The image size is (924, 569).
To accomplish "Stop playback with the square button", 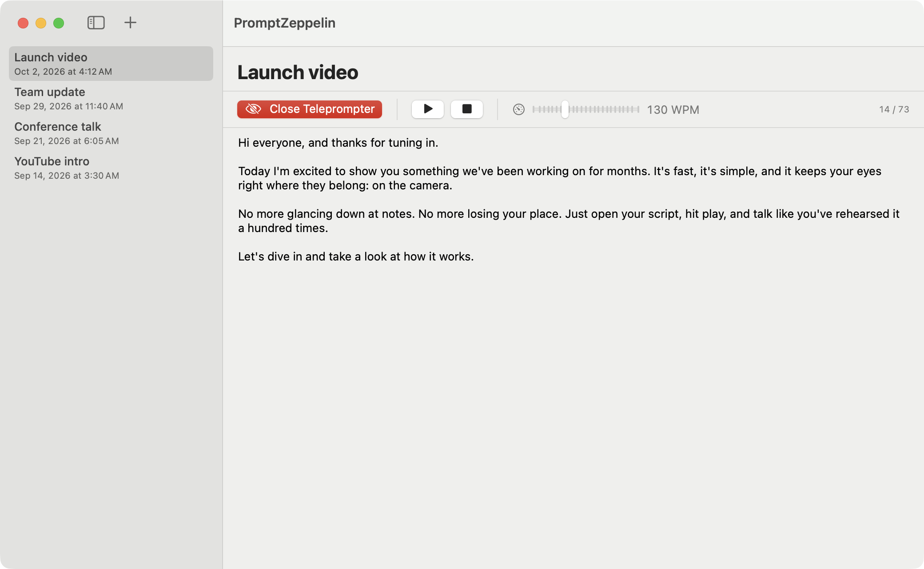I will 467,109.
